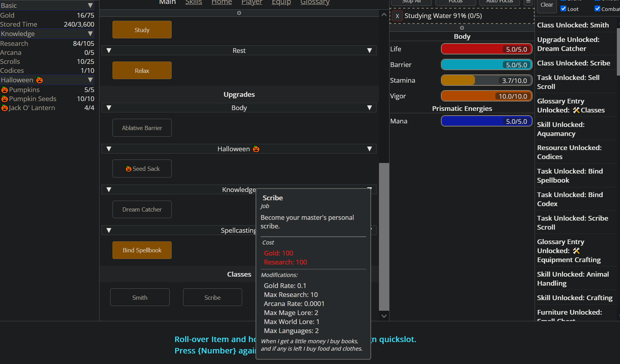
Task: Click the main panel vertical scrollbar thumb
Action: coord(384,237)
